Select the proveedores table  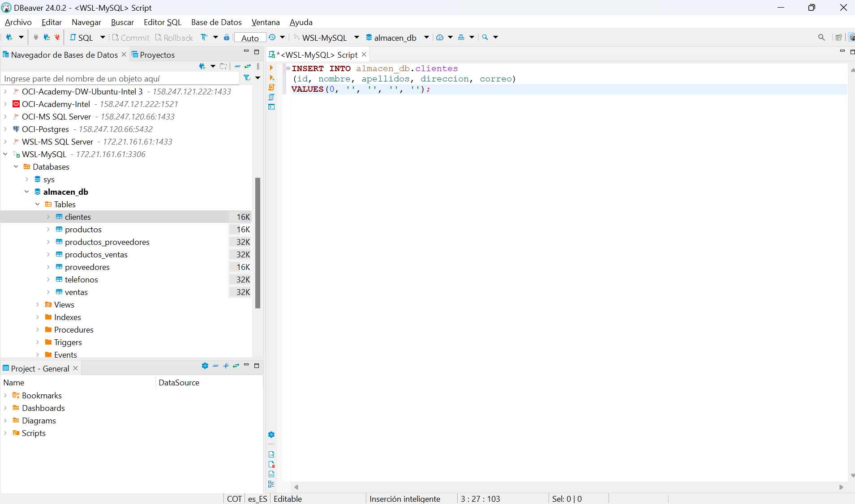[87, 267]
